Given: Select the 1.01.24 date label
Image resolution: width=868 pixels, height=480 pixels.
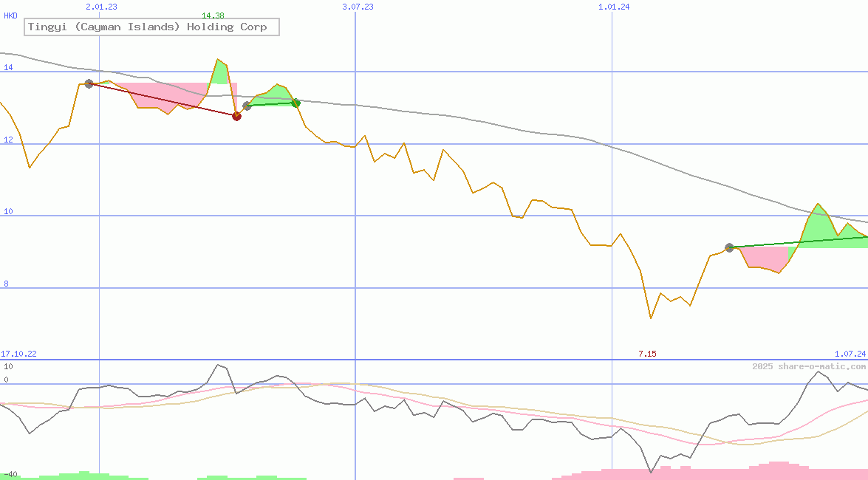Looking at the screenshot, I should click(614, 7).
